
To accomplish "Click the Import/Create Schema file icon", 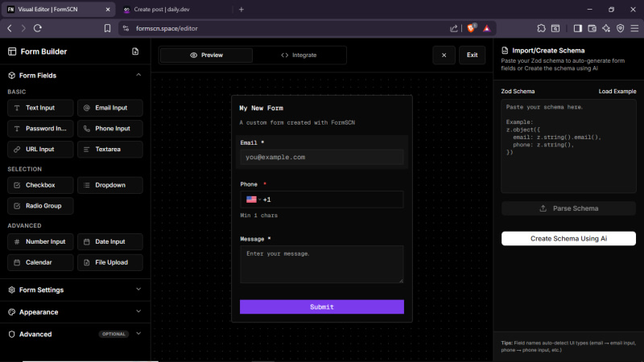I will click(x=505, y=51).
